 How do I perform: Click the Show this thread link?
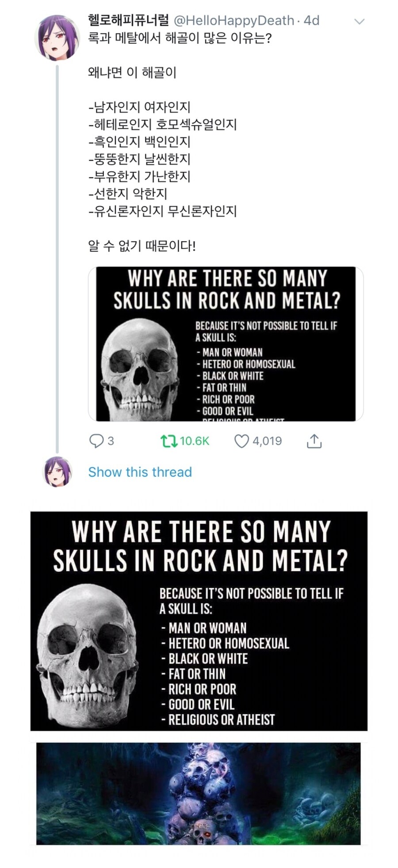pyautogui.click(x=140, y=472)
